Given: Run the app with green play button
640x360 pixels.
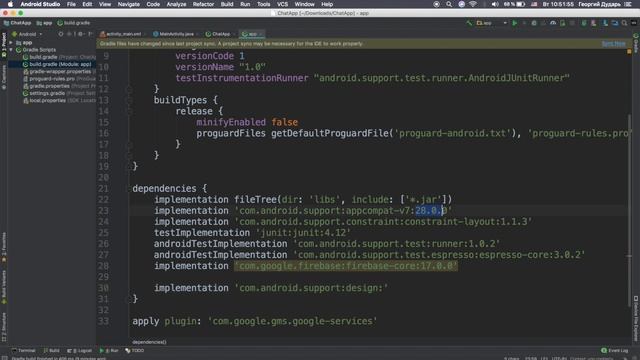Looking at the screenshot, I should tap(515, 23).
